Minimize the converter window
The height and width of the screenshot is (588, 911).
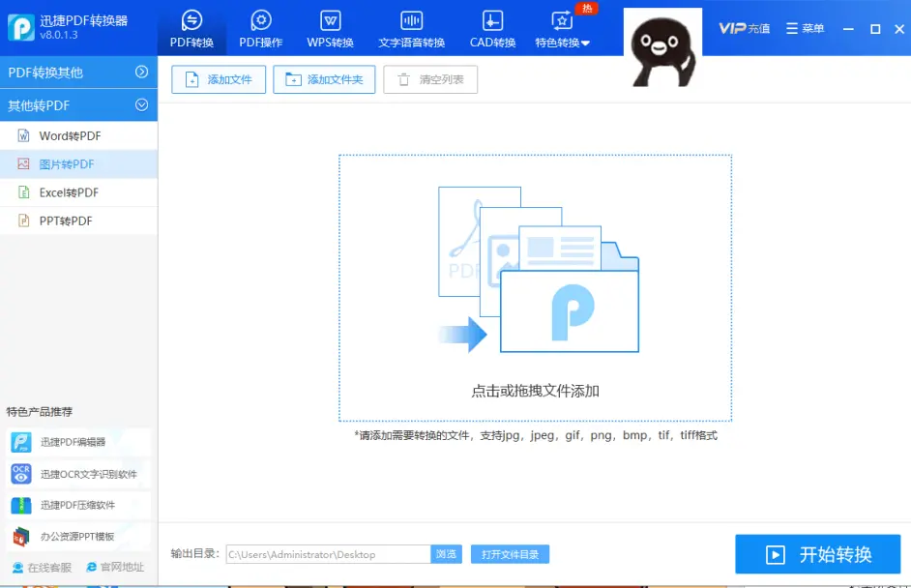click(x=848, y=28)
